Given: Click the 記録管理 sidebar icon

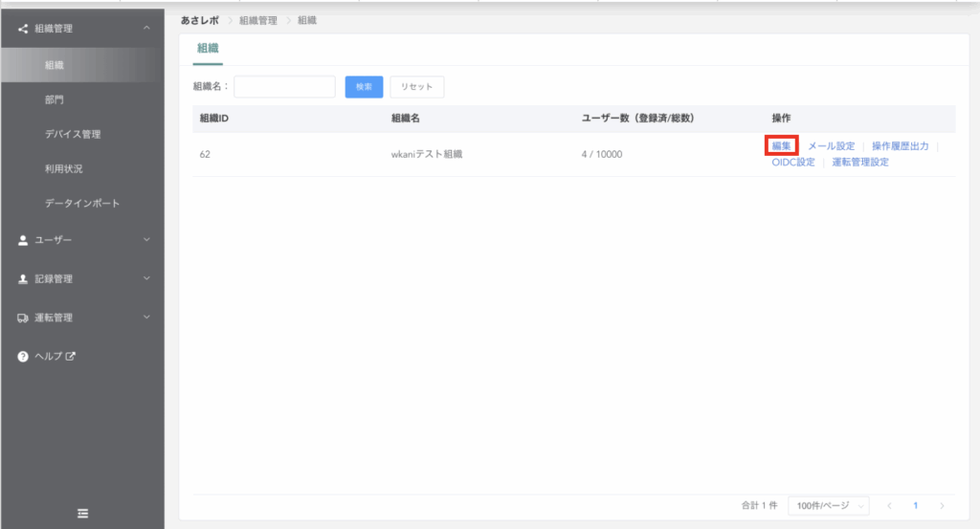Looking at the screenshot, I should [x=23, y=279].
